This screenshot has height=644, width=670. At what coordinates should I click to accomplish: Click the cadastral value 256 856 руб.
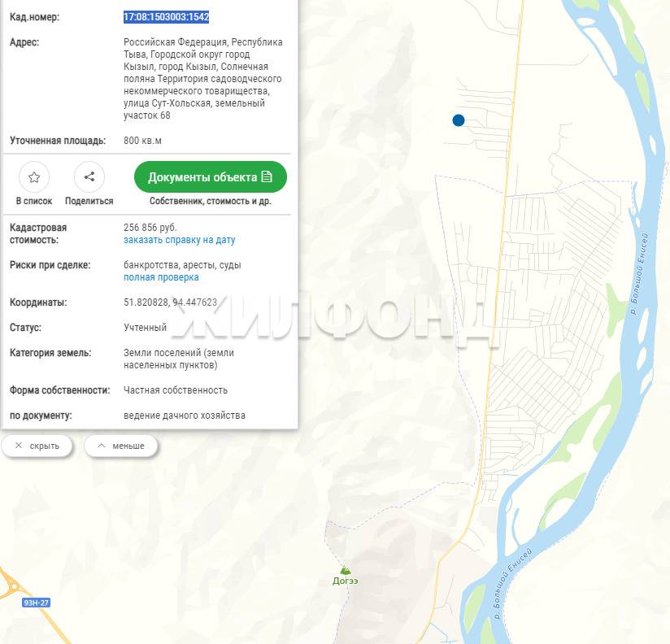click(150, 228)
